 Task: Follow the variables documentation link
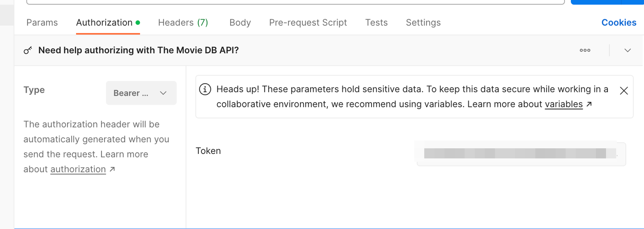point(563,104)
